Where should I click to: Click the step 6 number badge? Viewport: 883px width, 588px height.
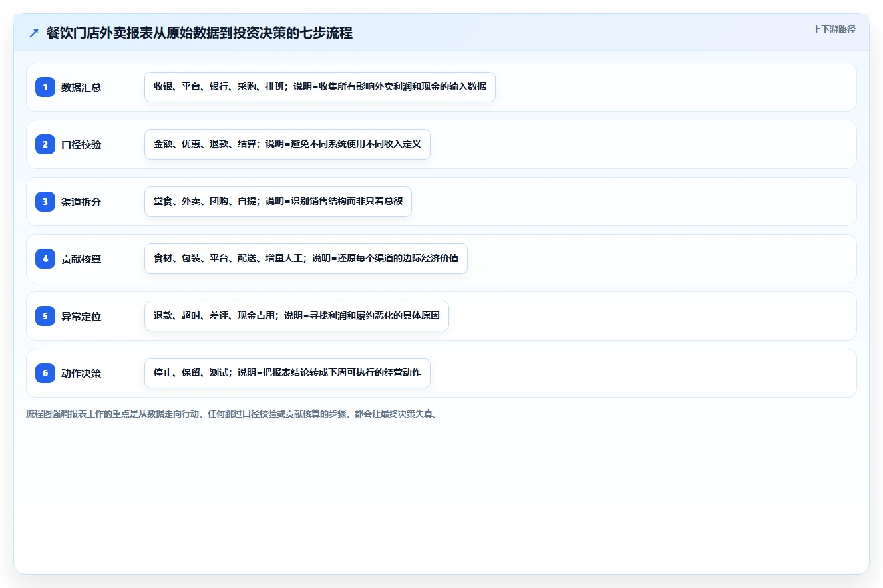[x=45, y=373]
